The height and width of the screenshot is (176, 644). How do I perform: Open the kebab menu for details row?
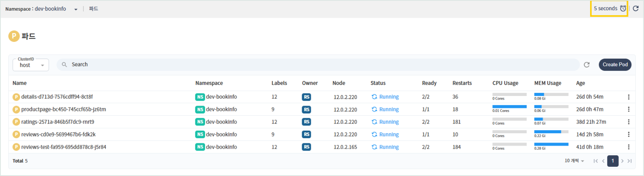point(628,97)
